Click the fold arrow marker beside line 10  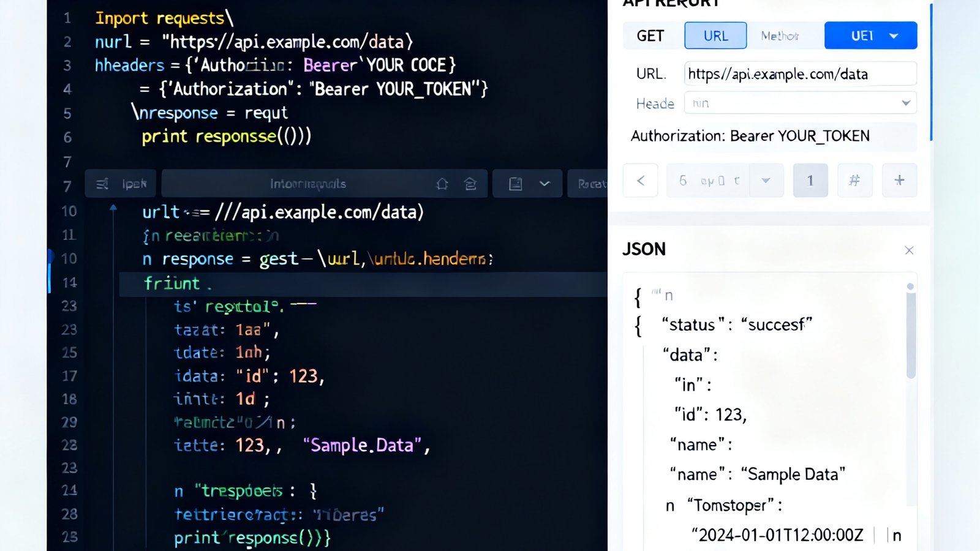click(x=113, y=208)
